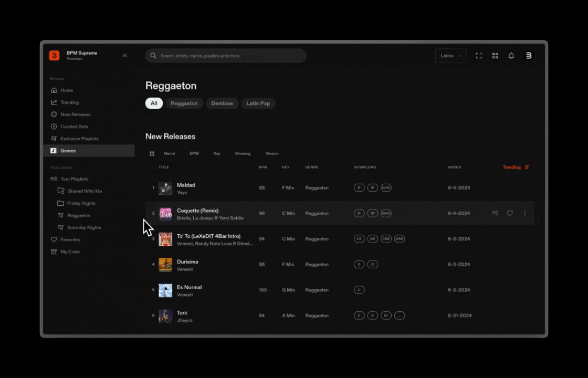Download the DSE version of To' To

click(x=400, y=238)
